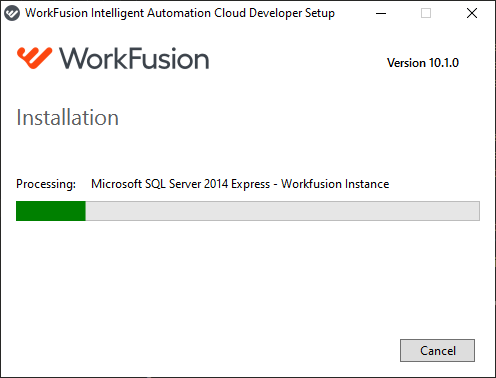This screenshot has width=496, height=378.
Task: Close the setup window
Action: click(472, 13)
